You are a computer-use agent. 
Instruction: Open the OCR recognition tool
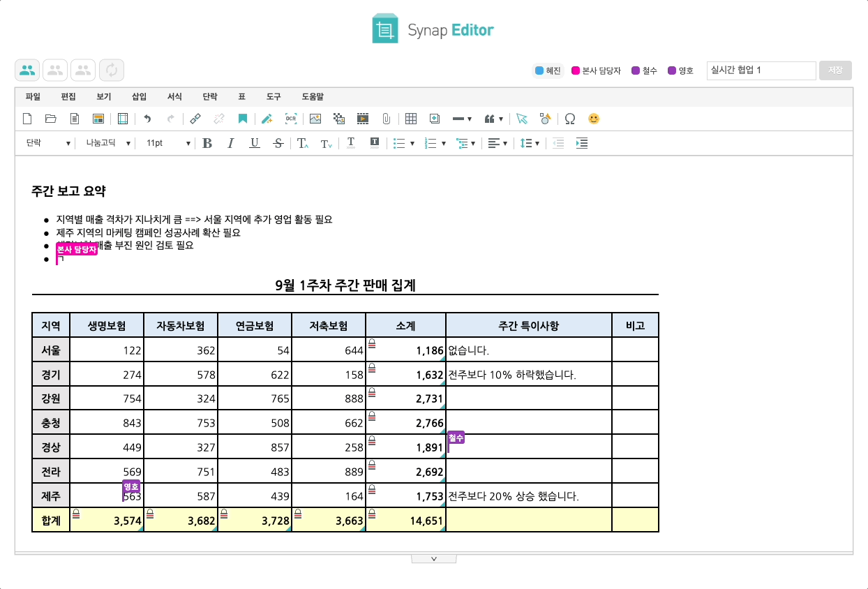[290, 119]
